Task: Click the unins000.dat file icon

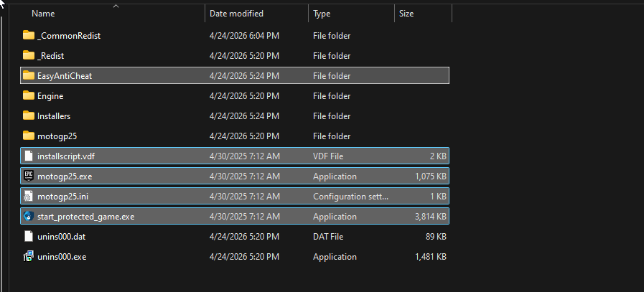Action: coord(28,237)
